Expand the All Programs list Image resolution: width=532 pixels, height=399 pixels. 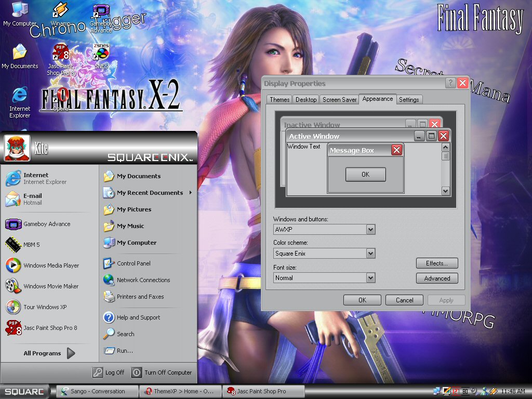tap(49, 353)
